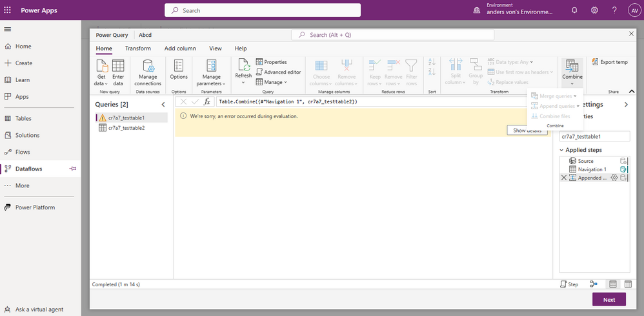Image resolution: width=644 pixels, height=316 pixels.
Task: Click Append queries in Combine menu
Action: pyautogui.click(x=555, y=106)
